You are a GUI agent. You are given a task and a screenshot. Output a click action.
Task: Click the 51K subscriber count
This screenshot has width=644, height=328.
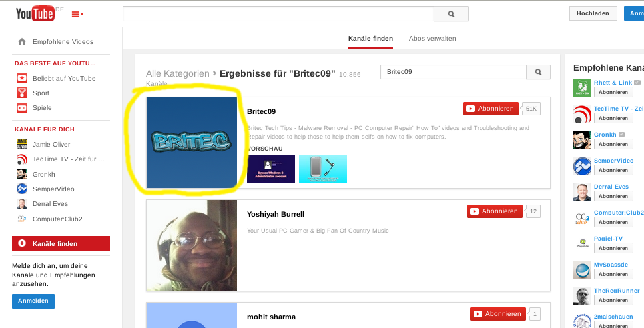(x=531, y=109)
